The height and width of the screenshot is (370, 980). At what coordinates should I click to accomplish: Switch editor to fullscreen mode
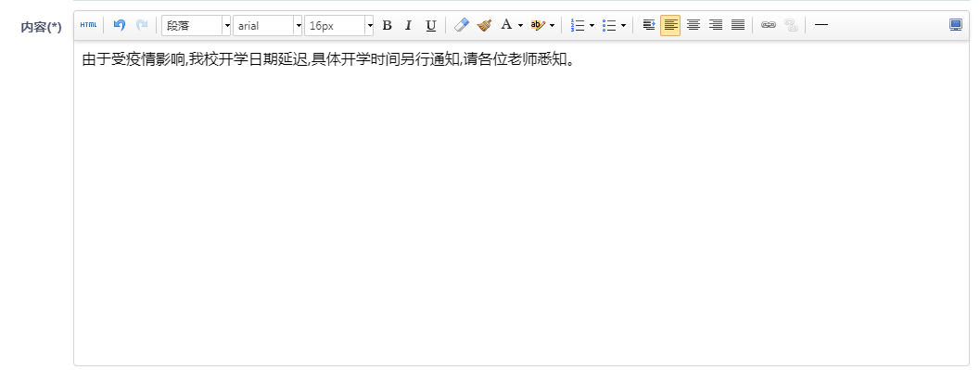(956, 26)
